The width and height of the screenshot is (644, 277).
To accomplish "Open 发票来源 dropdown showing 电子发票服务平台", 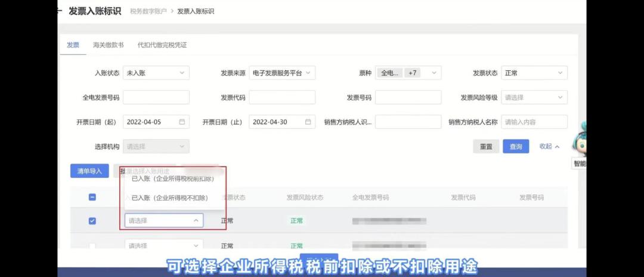I will click(x=282, y=73).
